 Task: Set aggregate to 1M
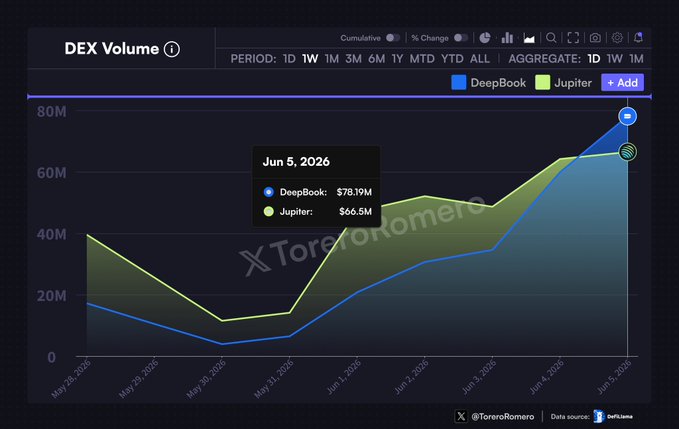click(x=636, y=58)
